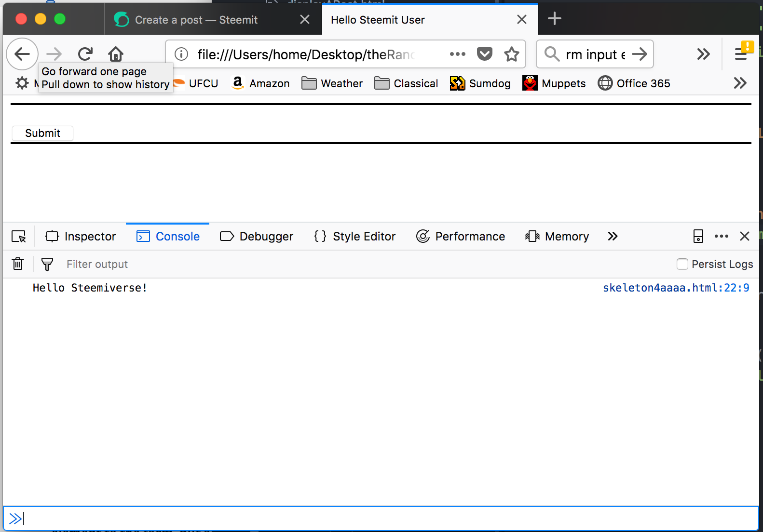The width and height of the screenshot is (763, 532).
Task: Go back one page in browser
Action: point(22,54)
